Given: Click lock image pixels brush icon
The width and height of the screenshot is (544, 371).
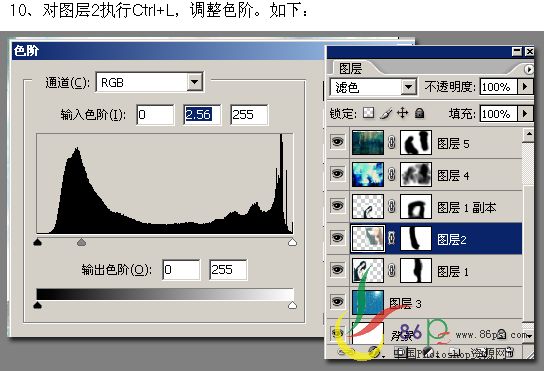Looking at the screenshot, I should pyautogui.click(x=386, y=113).
